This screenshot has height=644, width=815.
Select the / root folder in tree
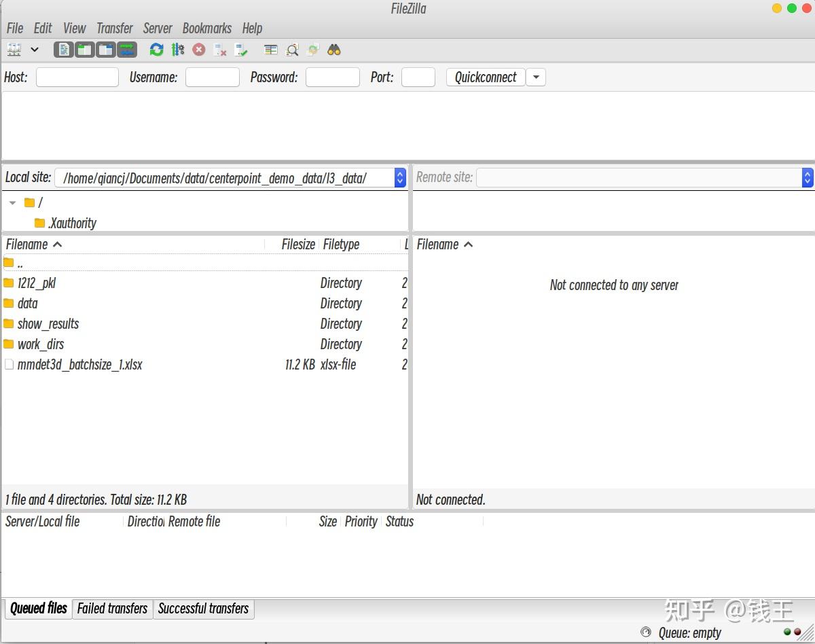click(x=33, y=202)
